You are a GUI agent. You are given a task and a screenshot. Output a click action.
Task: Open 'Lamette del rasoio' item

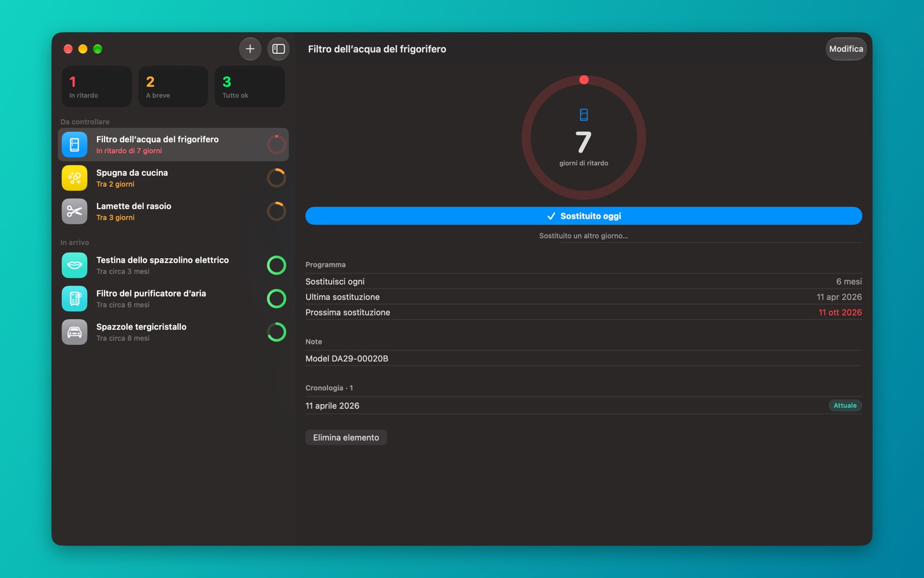click(173, 212)
